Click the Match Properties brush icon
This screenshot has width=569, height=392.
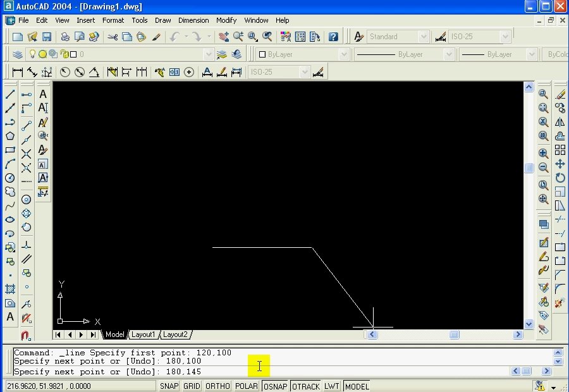pyautogui.click(x=156, y=37)
